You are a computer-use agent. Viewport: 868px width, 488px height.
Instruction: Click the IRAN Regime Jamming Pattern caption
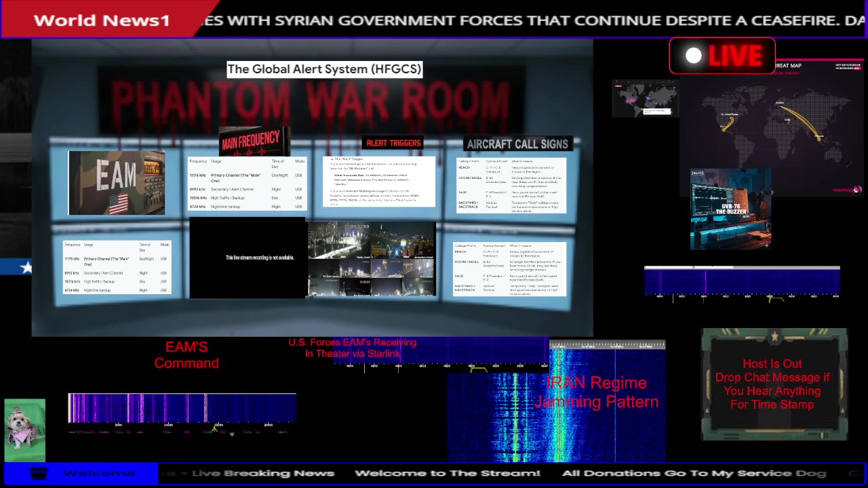(x=596, y=392)
